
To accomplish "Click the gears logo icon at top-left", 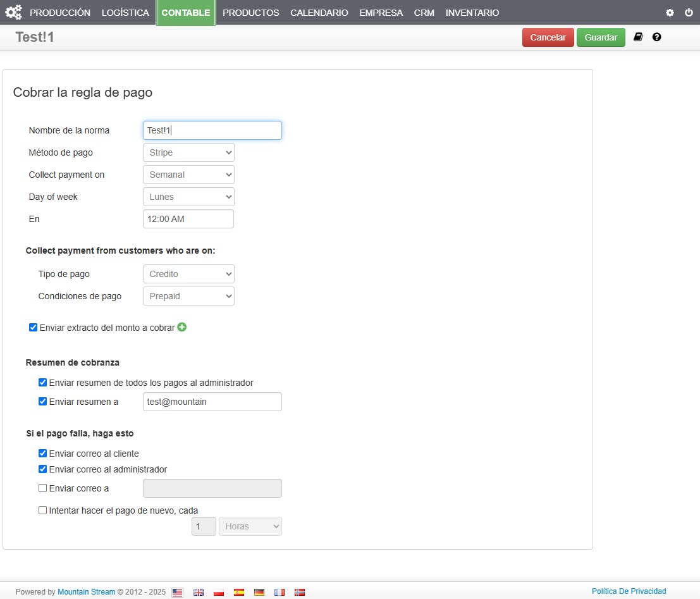I will (13, 12).
